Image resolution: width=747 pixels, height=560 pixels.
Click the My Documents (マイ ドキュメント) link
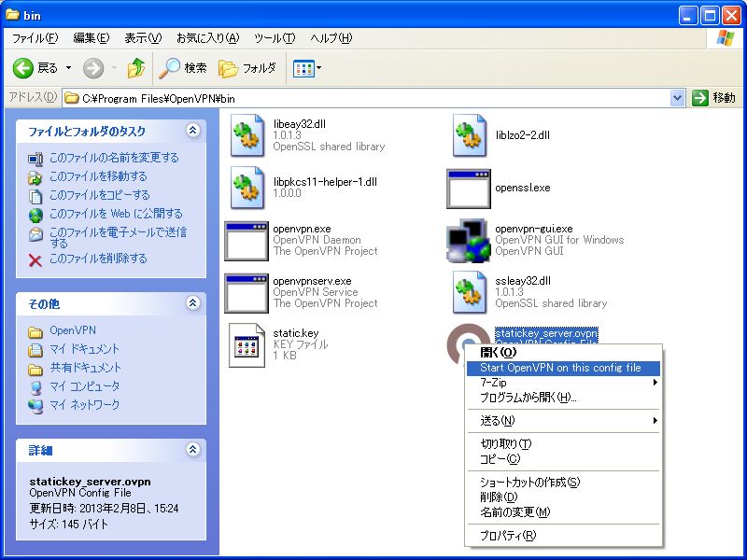tap(84, 349)
